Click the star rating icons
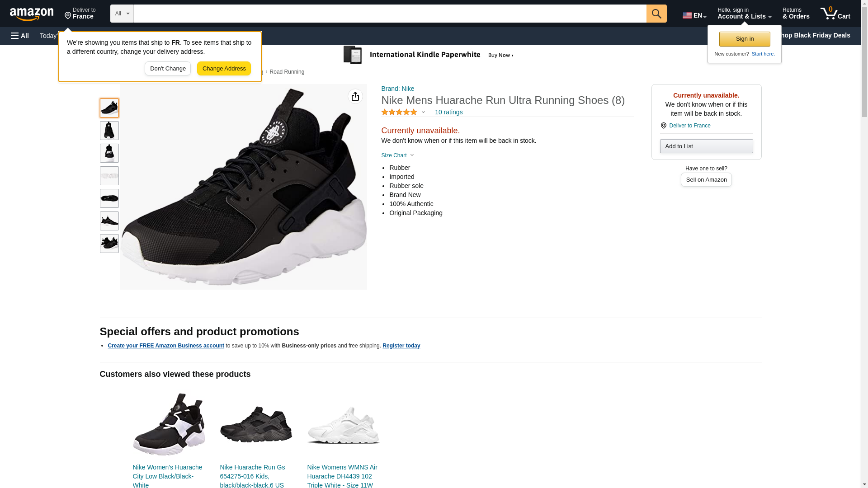 (x=399, y=112)
